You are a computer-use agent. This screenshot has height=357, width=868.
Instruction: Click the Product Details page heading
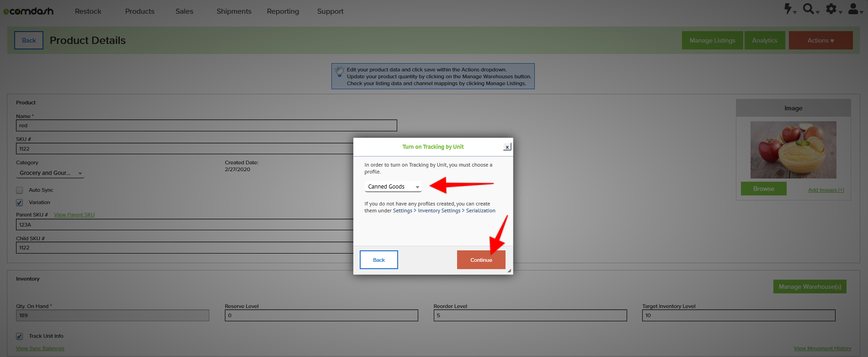(x=88, y=40)
